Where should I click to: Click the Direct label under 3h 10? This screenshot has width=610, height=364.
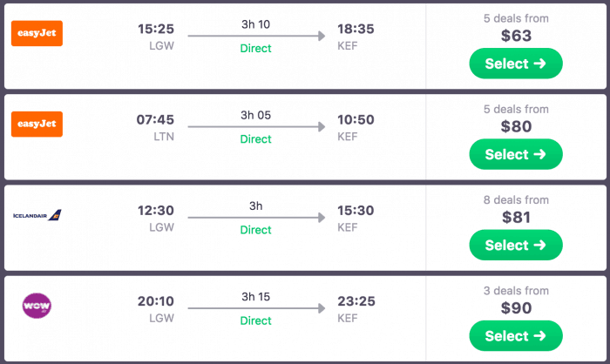[x=256, y=49]
